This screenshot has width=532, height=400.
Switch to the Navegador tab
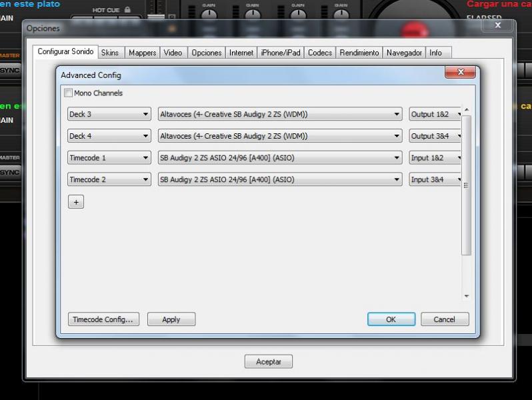click(404, 53)
